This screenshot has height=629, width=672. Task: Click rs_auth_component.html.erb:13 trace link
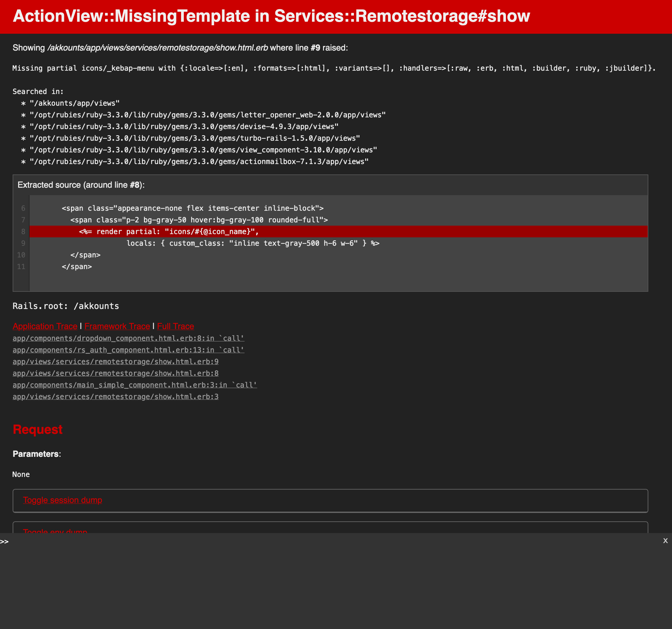[128, 350]
